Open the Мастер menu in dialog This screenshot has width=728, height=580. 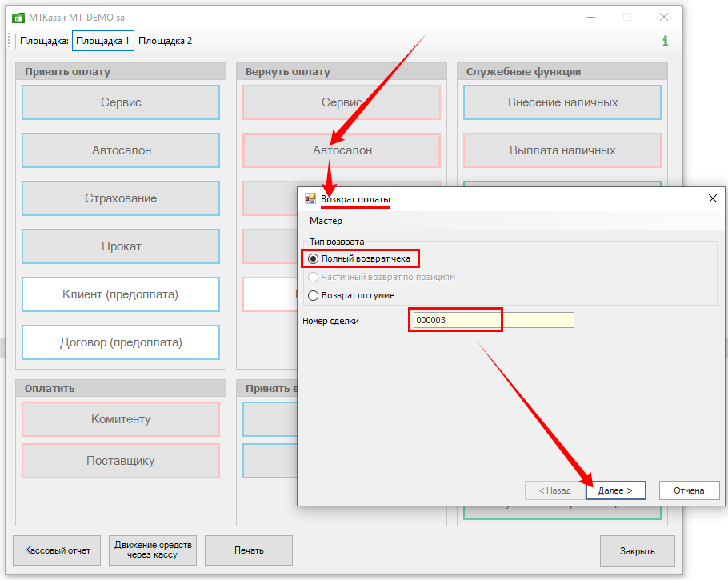pyautogui.click(x=326, y=221)
